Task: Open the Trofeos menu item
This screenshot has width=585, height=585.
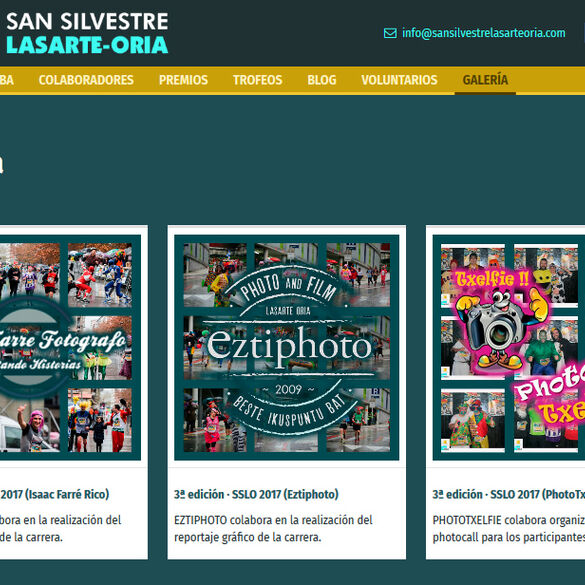Action: (x=257, y=80)
